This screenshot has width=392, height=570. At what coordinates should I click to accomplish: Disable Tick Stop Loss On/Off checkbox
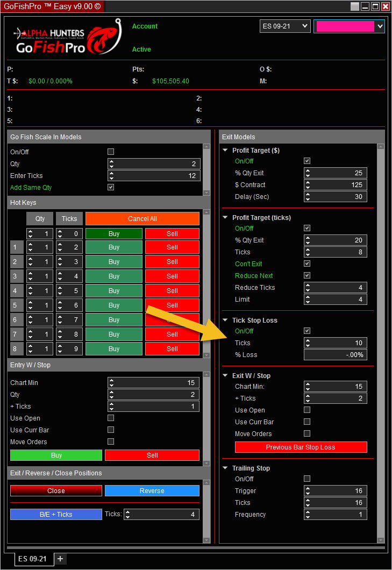pyautogui.click(x=307, y=331)
